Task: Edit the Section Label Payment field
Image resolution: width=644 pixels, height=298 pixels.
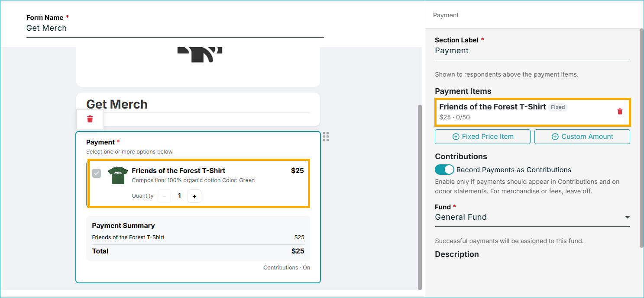Action: [532, 51]
